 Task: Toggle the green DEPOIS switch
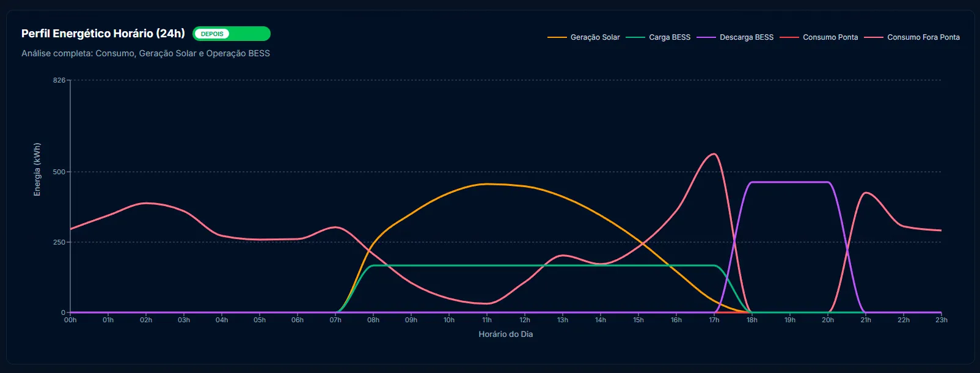tap(231, 34)
